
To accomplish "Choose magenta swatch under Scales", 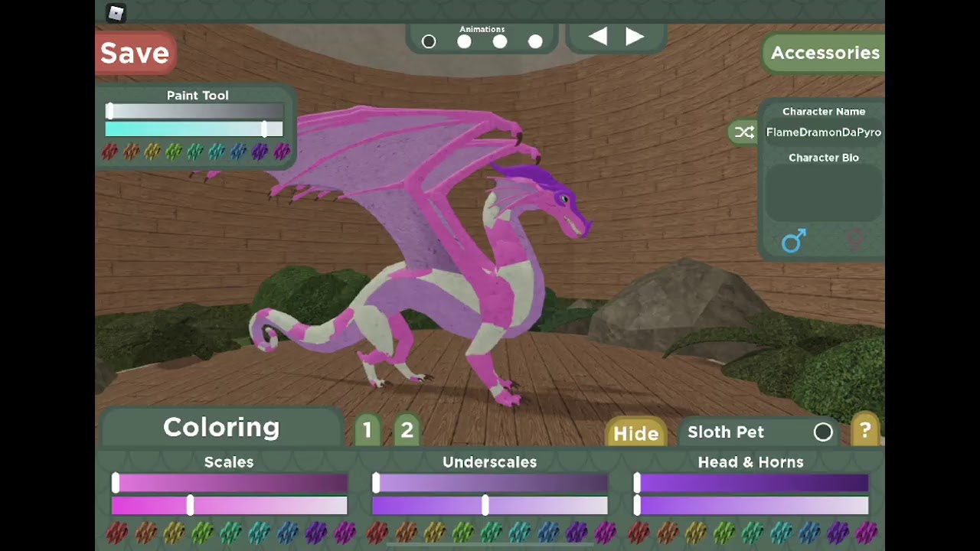I will pyautogui.click(x=345, y=532).
